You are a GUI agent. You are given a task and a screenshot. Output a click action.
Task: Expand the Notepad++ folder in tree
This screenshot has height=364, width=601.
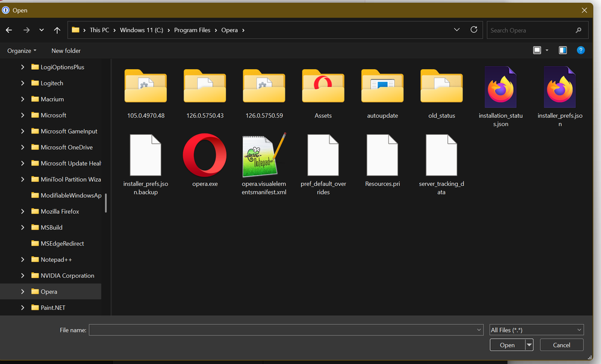(x=23, y=259)
